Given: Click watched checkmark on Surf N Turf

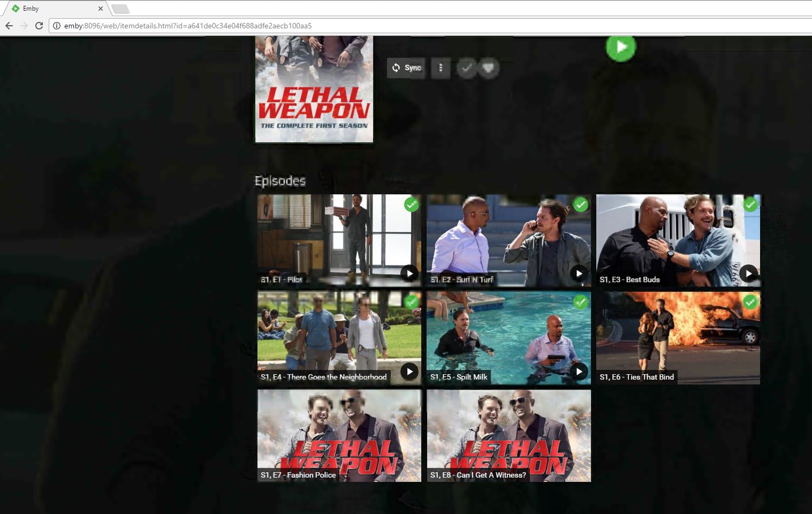Looking at the screenshot, I should pos(580,204).
